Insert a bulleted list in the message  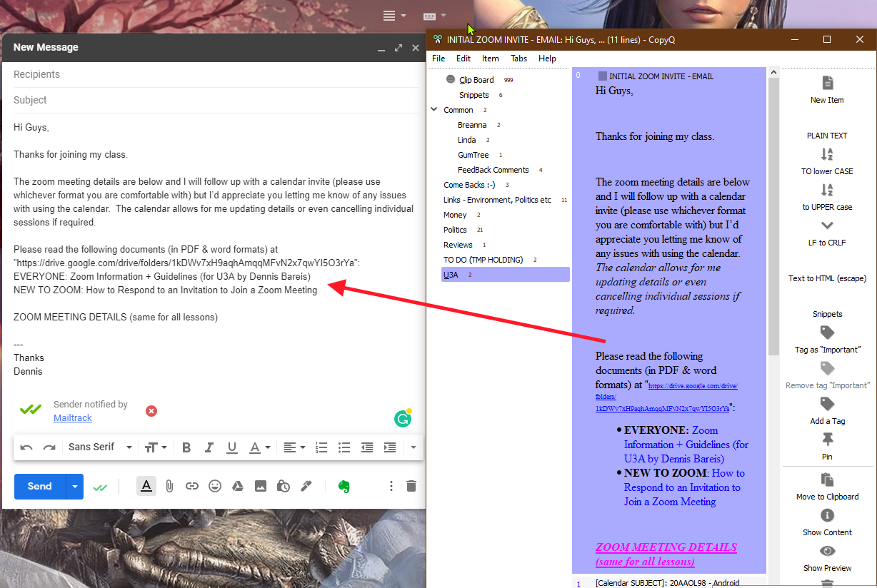pos(344,447)
